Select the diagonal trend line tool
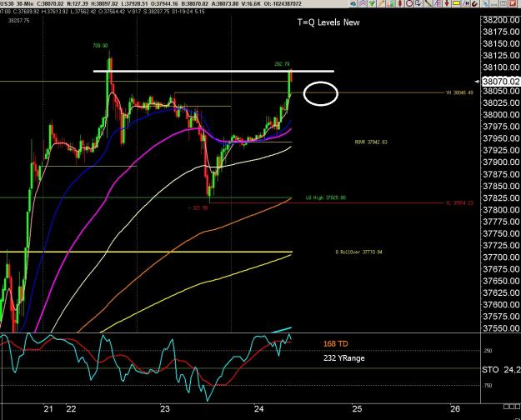 tap(428, 3)
